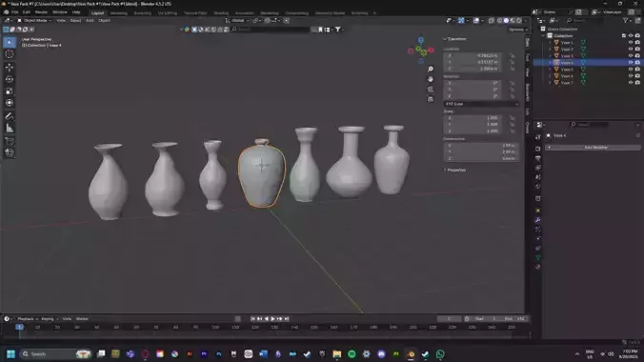Disable Vase 5 in renders via camera icon
Viewport: 644px width, 362px height.
coord(637,69)
